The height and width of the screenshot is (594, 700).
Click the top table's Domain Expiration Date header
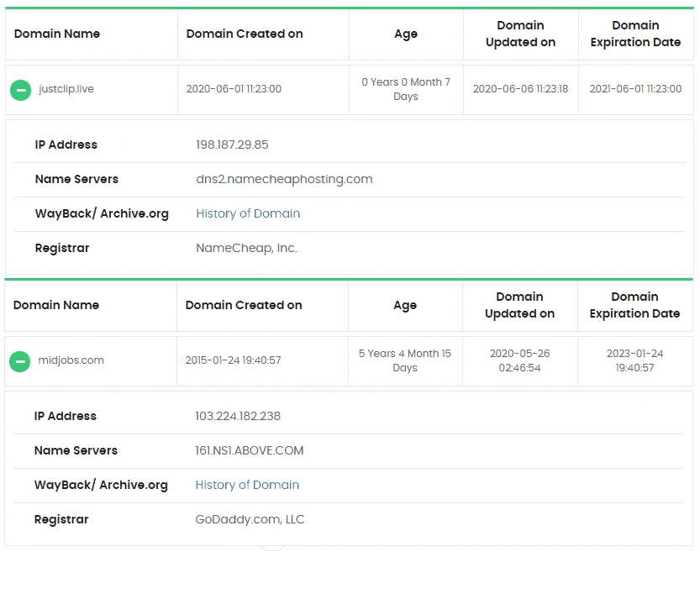635,34
